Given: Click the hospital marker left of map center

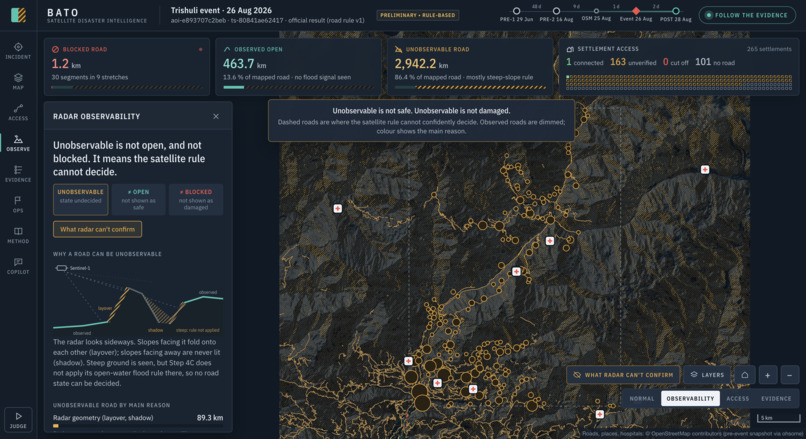Looking at the screenshot, I should click(337, 208).
